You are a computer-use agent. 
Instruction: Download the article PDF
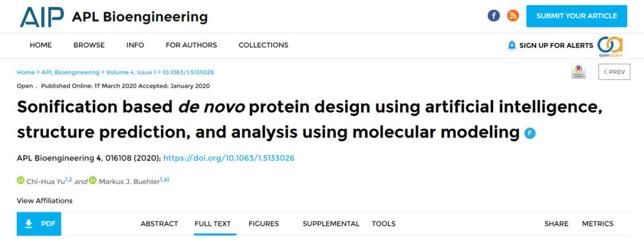tap(39, 224)
